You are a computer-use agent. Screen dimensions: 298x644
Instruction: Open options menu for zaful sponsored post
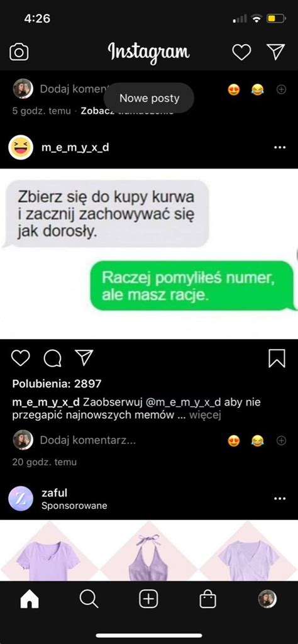click(x=280, y=499)
